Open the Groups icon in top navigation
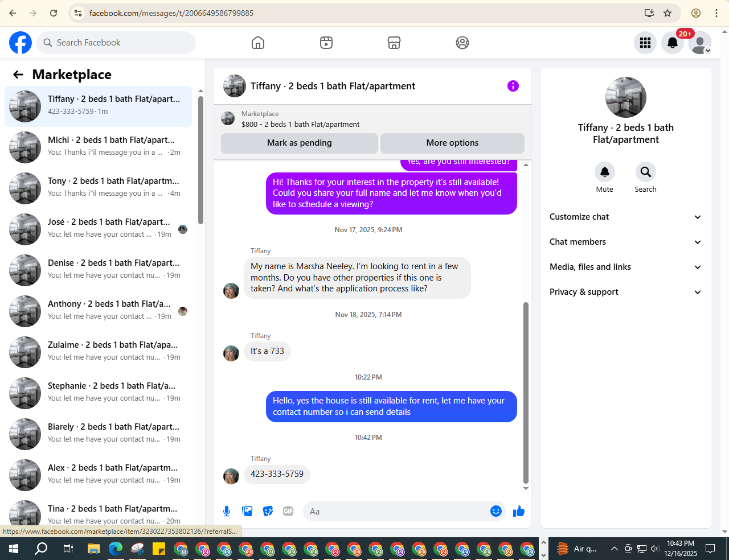This screenshot has width=729, height=560. pos(462,43)
